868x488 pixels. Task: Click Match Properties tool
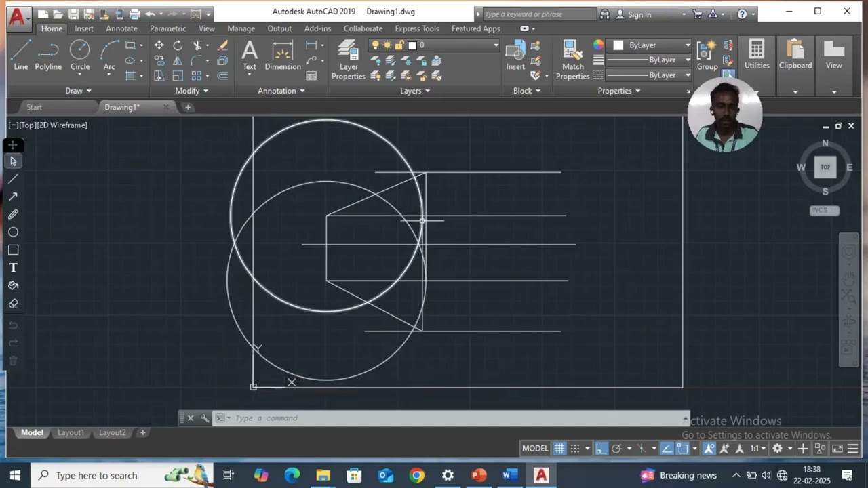pos(573,60)
